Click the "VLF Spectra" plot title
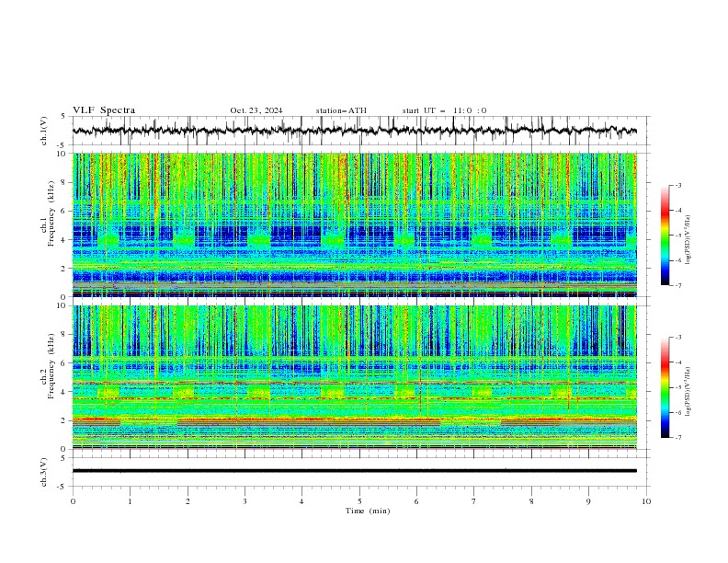This screenshot has height=563, width=728. (x=104, y=110)
